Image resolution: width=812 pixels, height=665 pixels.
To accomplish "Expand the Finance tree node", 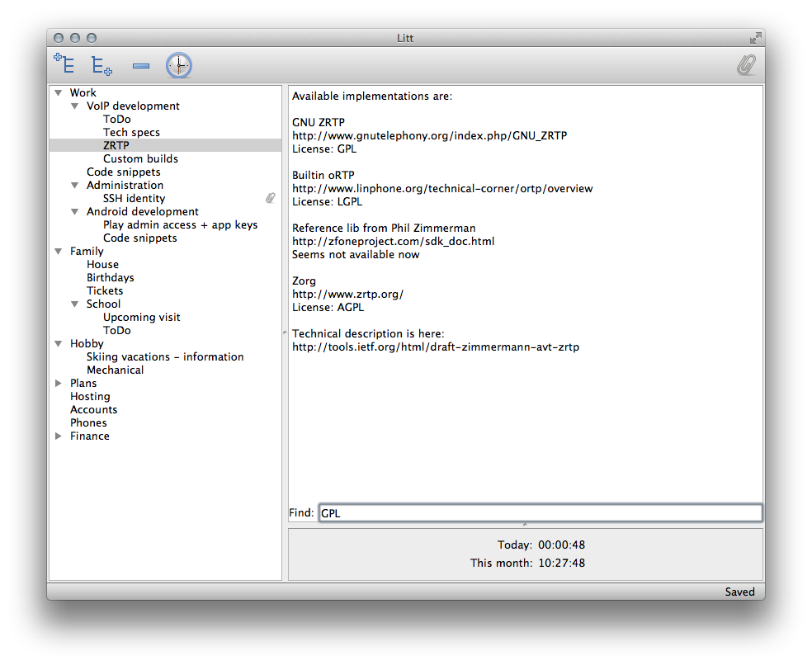I will (59, 436).
